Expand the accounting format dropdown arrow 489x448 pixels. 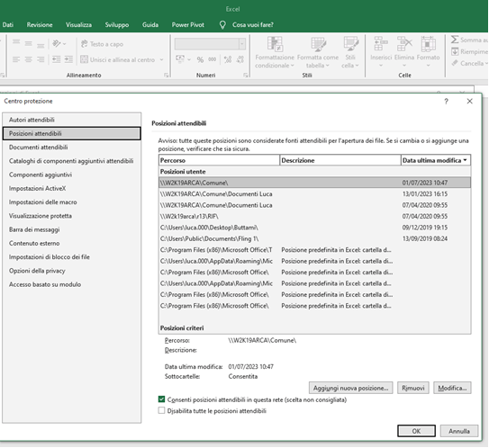(189, 59)
